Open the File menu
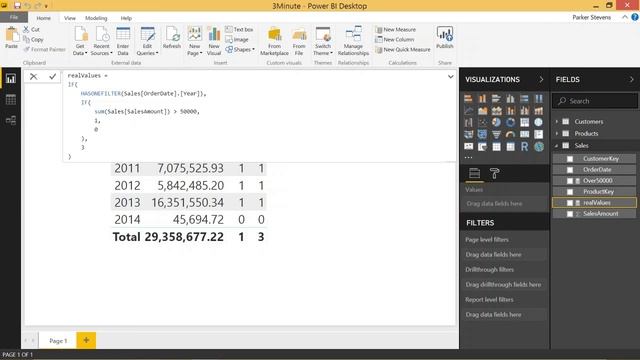The image size is (640, 360). pyautogui.click(x=14, y=17)
